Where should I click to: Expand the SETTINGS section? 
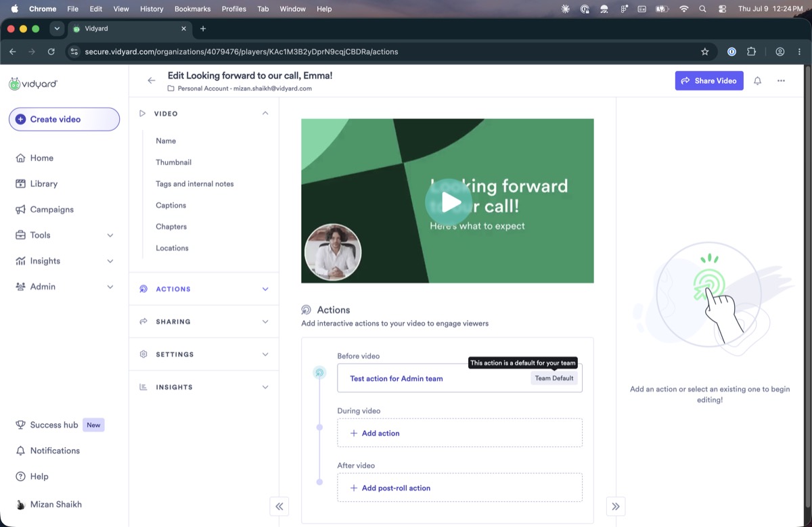[204, 354]
